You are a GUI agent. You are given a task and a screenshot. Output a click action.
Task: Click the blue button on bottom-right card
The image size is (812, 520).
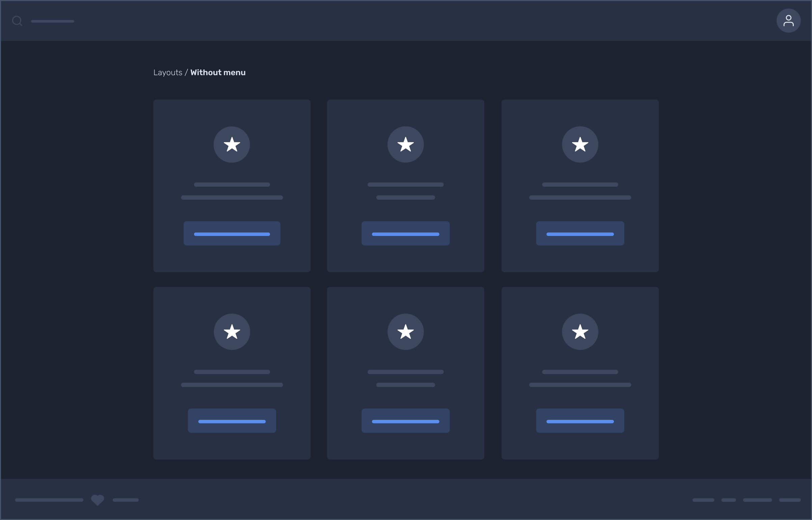(579, 421)
